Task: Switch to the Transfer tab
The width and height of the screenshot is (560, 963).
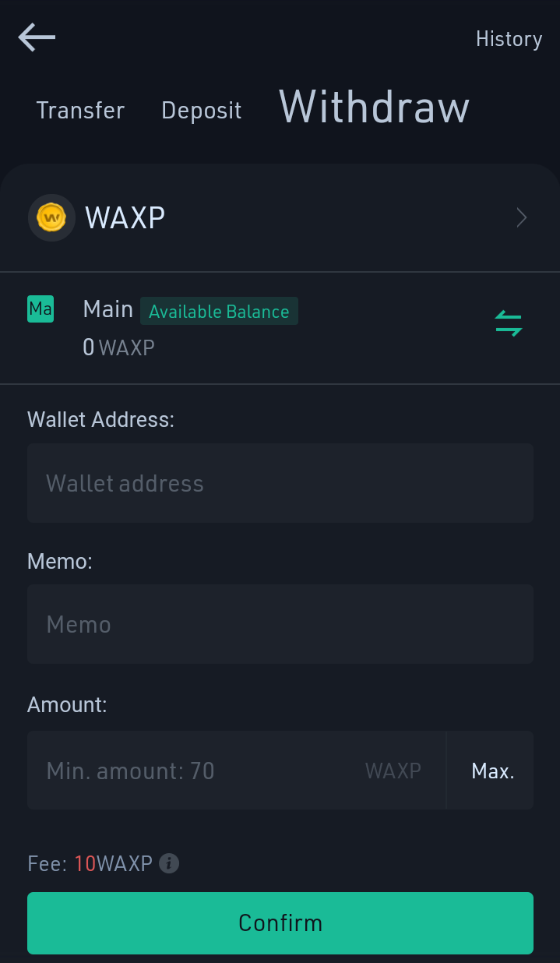Action: (x=80, y=111)
